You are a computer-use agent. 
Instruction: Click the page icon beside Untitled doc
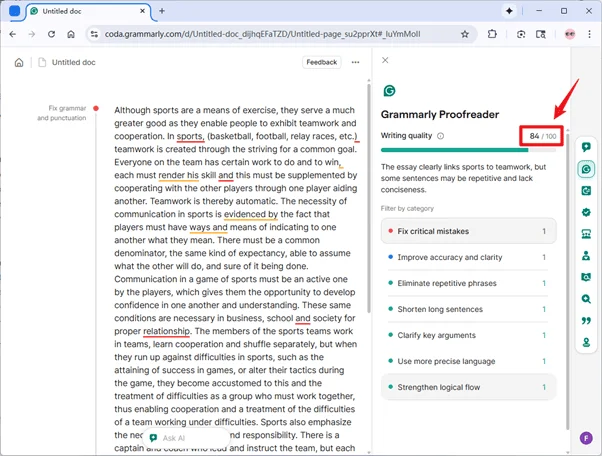coord(42,62)
